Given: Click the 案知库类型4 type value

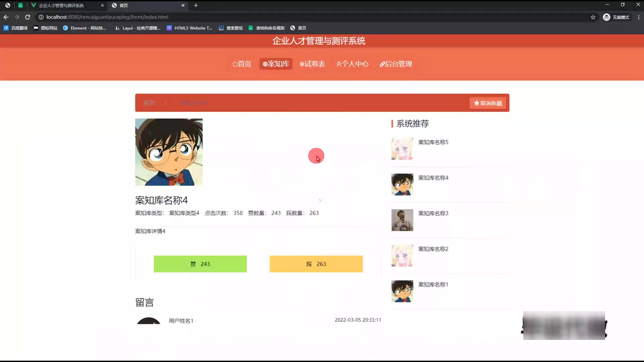Looking at the screenshot, I should pos(184,213).
